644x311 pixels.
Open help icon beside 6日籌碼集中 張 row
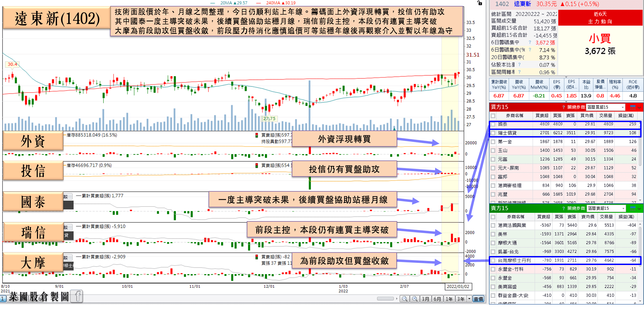pos(530,42)
